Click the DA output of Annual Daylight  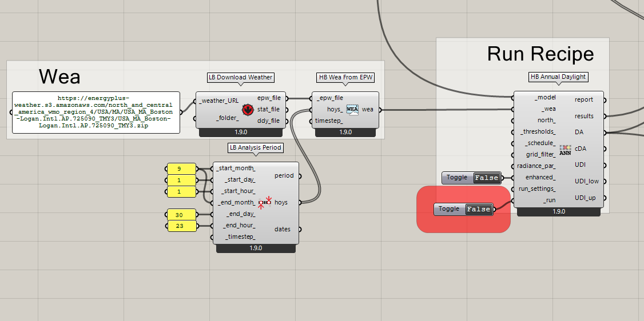pyautogui.click(x=579, y=132)
